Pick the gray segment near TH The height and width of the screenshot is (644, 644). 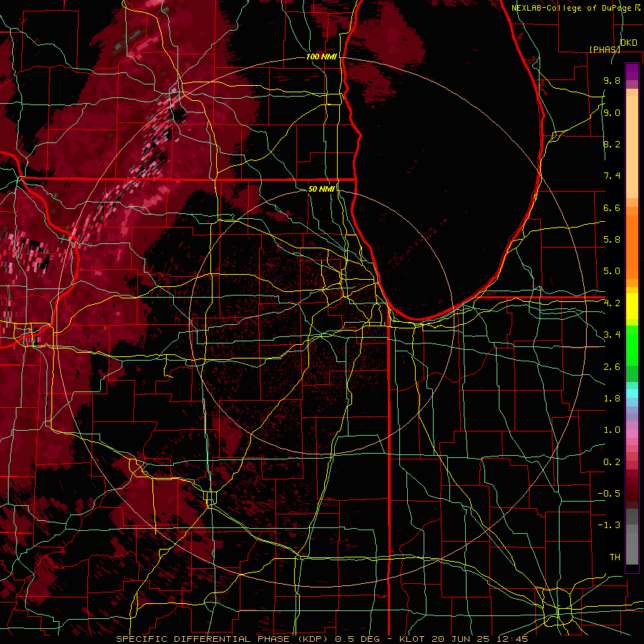point(632,548)
